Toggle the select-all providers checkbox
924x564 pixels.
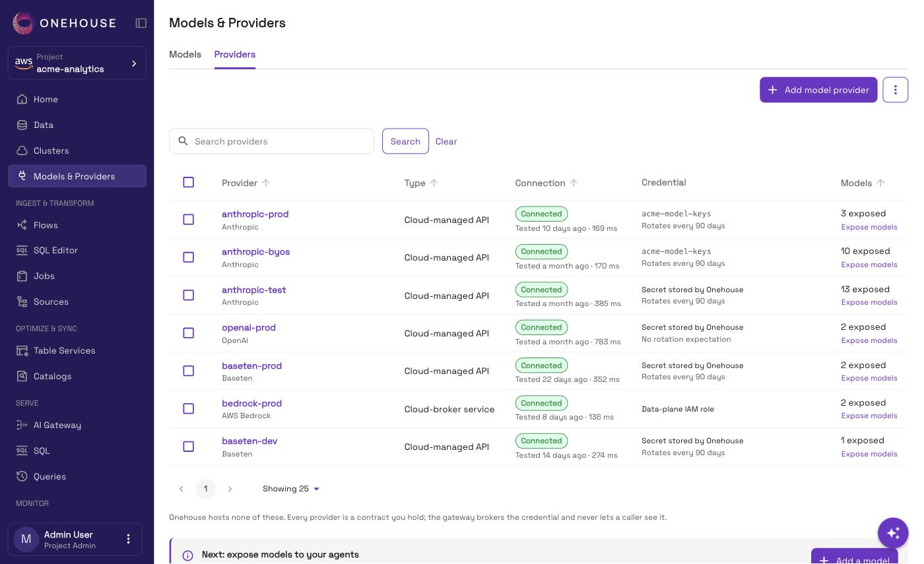tap(188, 182)
